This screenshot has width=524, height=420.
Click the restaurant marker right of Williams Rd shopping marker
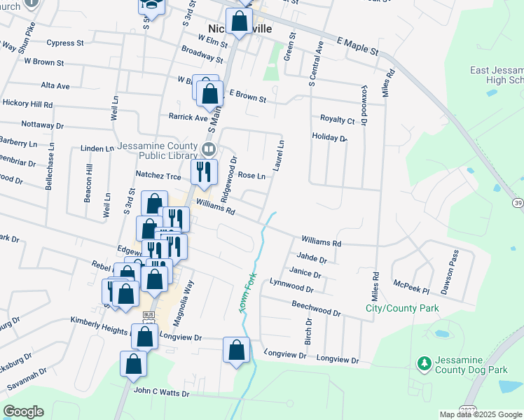pos(175,218)
